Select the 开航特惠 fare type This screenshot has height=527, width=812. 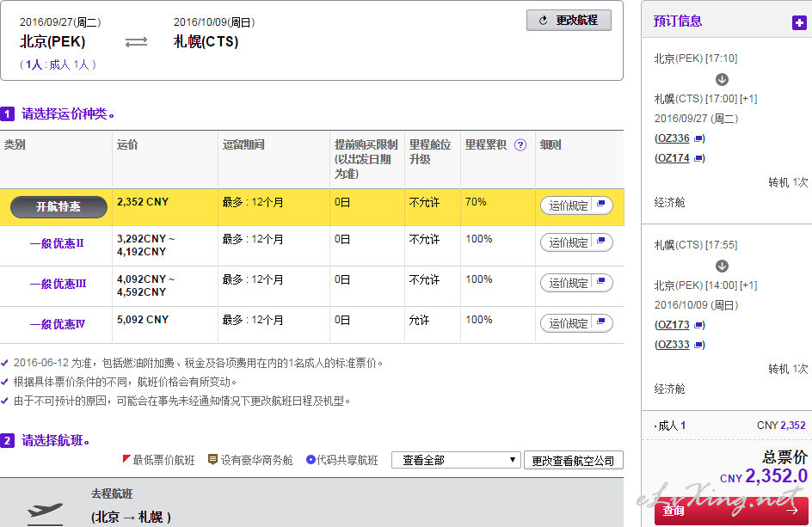[58, 207]
